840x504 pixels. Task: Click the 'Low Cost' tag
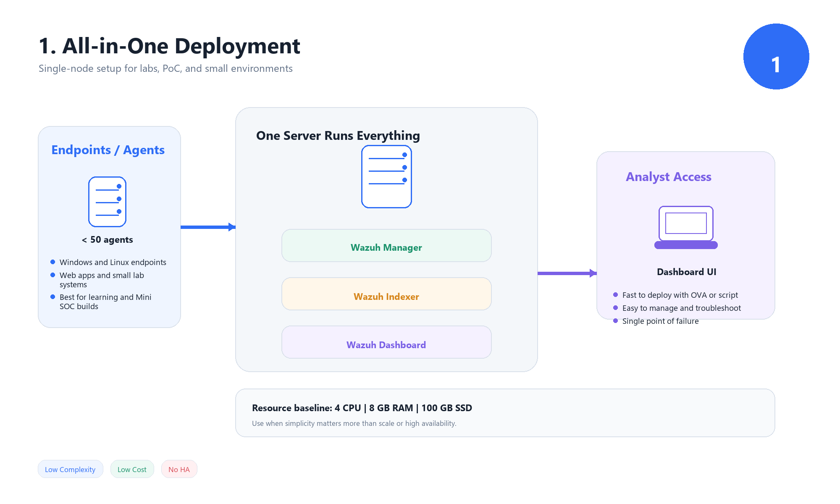pyautogui.click(x=132, y=469)
